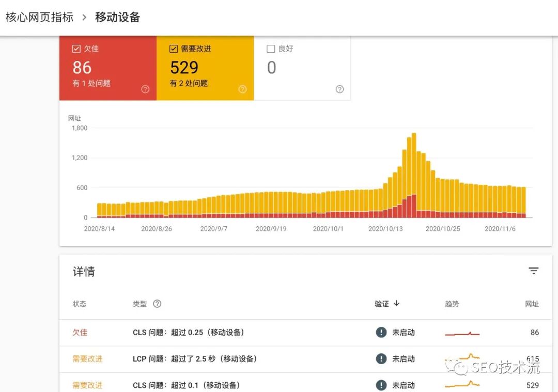Screen dimensions: 558x392
Task: Open the filter icon in 详情 panel
Action: coord(533,271)
